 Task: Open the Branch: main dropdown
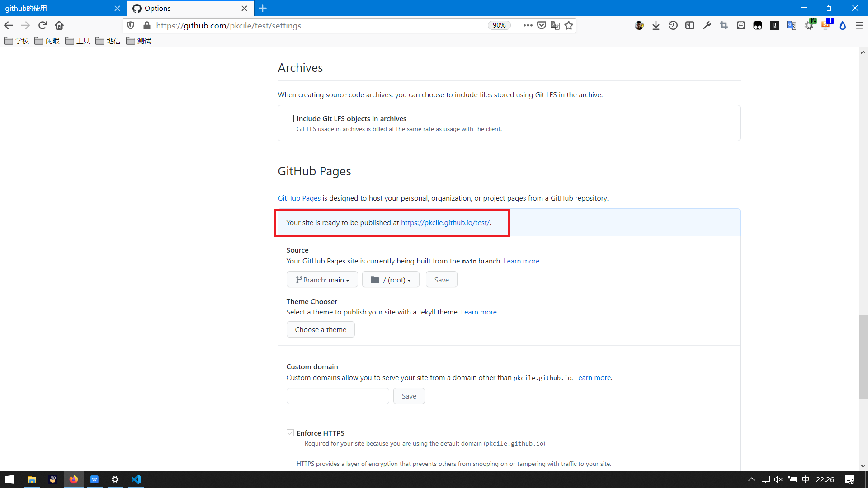click(322, 280)
